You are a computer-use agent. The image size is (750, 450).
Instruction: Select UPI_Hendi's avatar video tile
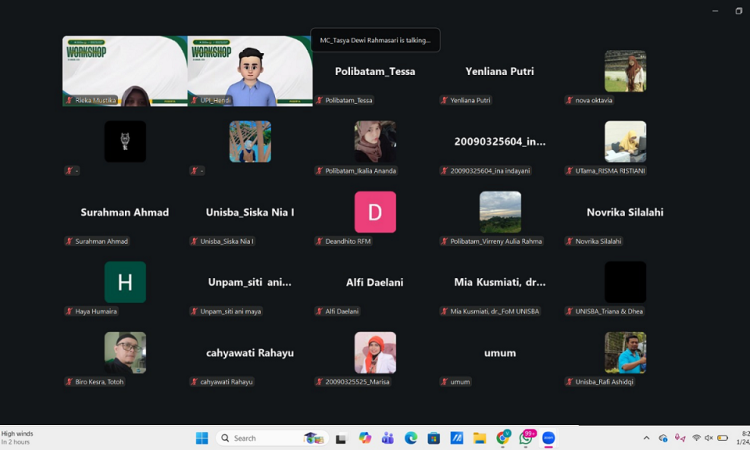tap(250, 71)
